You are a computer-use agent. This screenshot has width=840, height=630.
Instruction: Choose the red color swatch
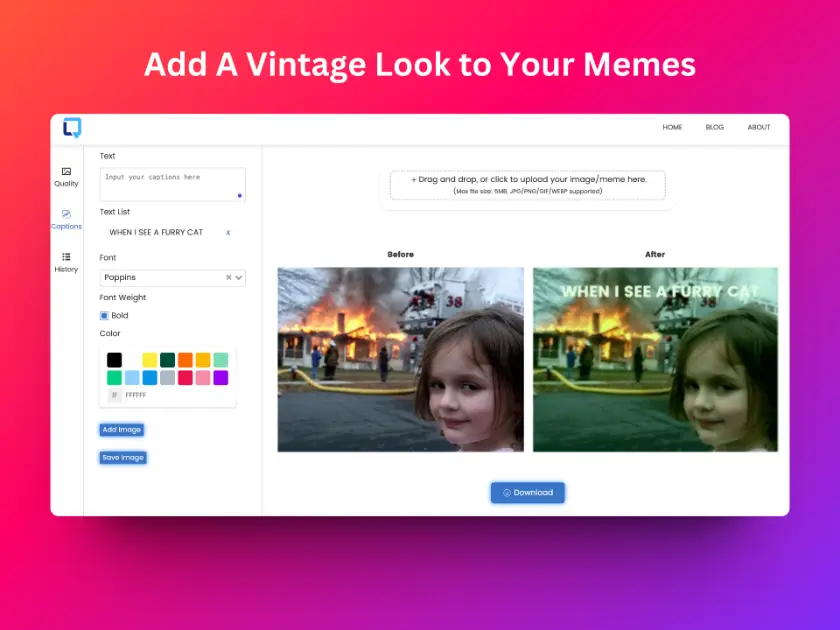tap(185, 377)
